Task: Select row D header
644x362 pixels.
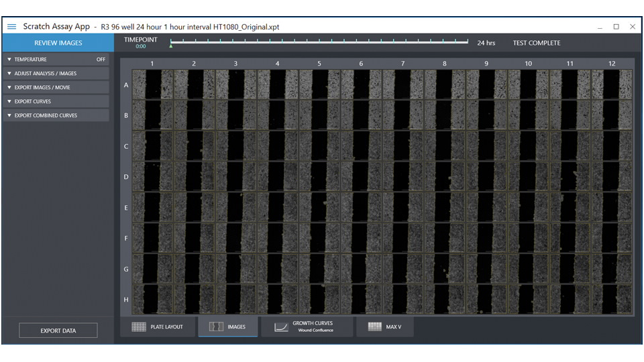Action: pyautogui.click(x=126, y=178)
